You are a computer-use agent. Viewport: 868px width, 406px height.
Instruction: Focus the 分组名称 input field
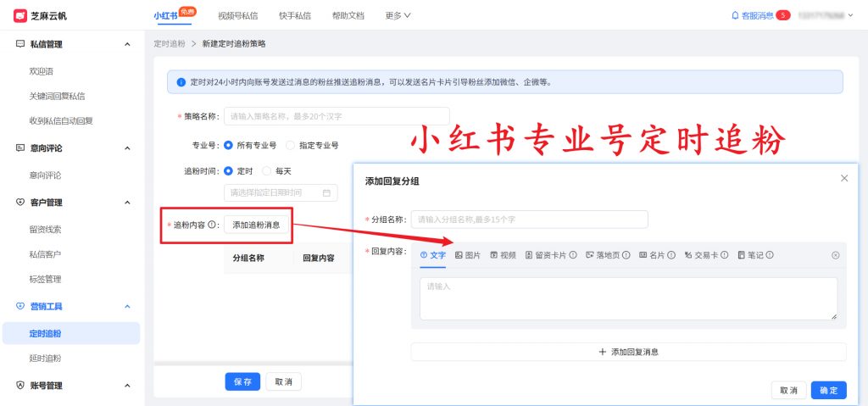[529, 220]
